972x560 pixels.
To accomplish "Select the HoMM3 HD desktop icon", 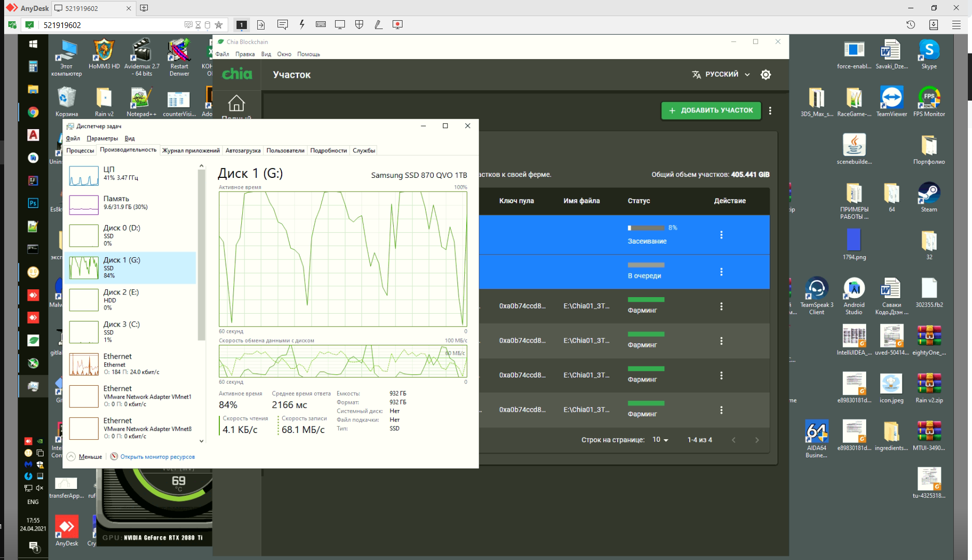I will 104,54.
